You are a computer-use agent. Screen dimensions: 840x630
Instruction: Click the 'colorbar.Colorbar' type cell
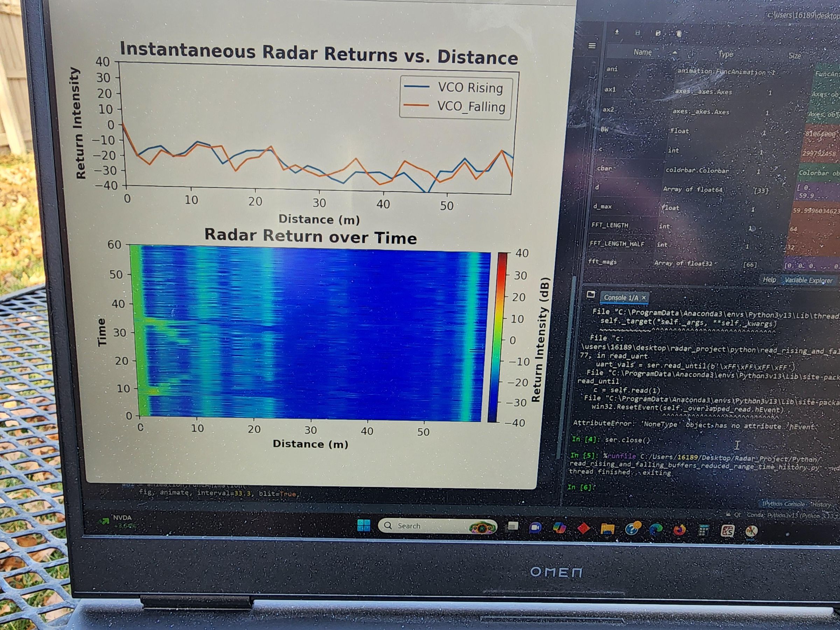click(697, 170)
